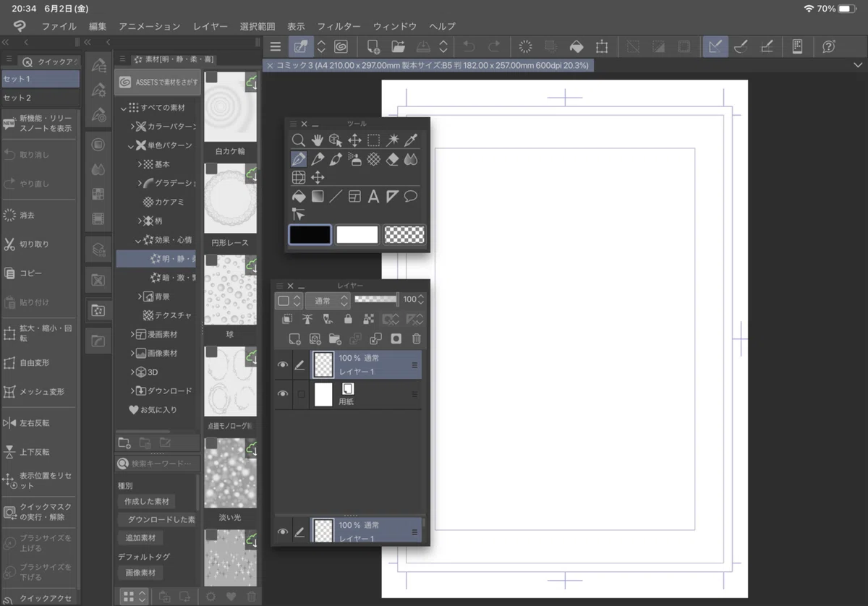Select the Hand move tool
The width and height of the screenshot is (868, 606).
[x=317, y=140]
